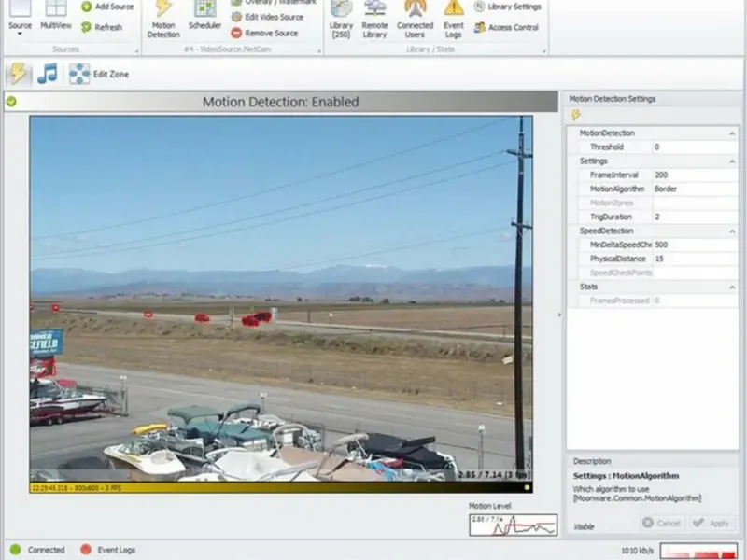Image resolution: width=747 pixels, height=560 pixels.
Task: Click the 1010 kb/s bandwidth readout
Action: click(x=637, y=551)
